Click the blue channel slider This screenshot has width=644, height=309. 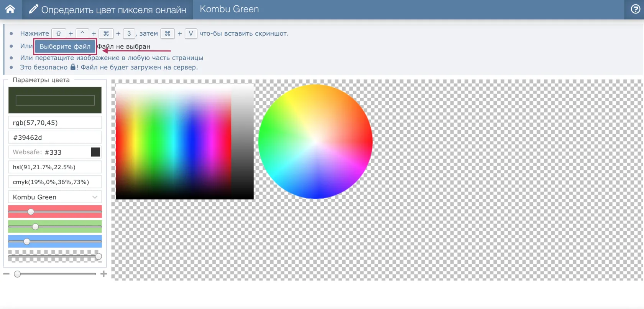pos(55,241)
